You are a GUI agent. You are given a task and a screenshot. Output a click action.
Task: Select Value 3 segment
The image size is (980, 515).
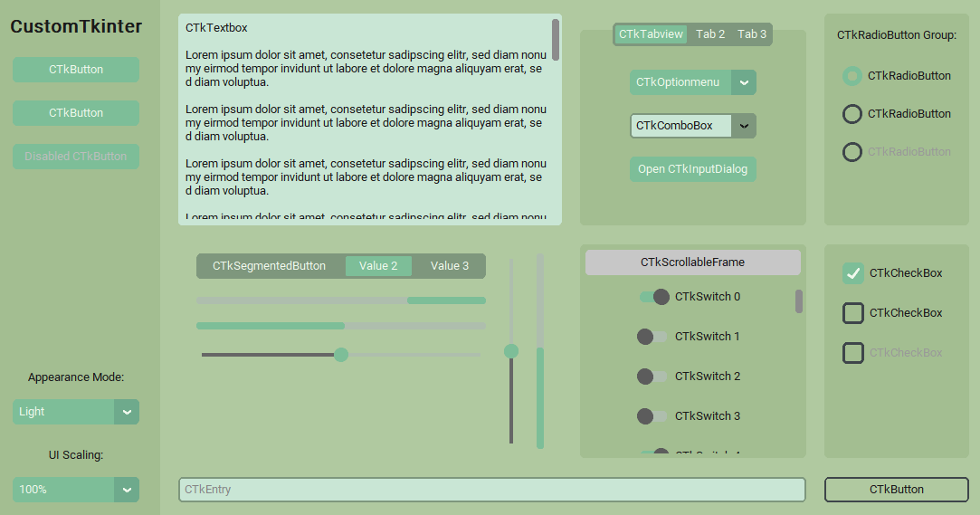450,266
